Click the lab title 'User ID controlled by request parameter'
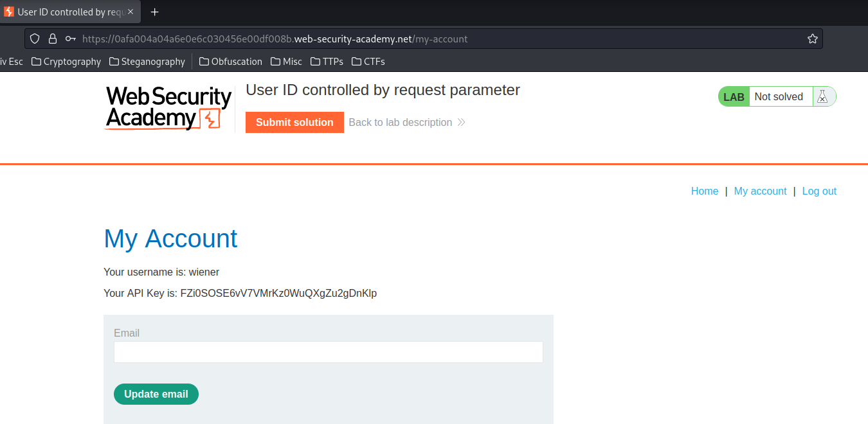This screenshot has height=424, width=868. [x=383, y=90]
